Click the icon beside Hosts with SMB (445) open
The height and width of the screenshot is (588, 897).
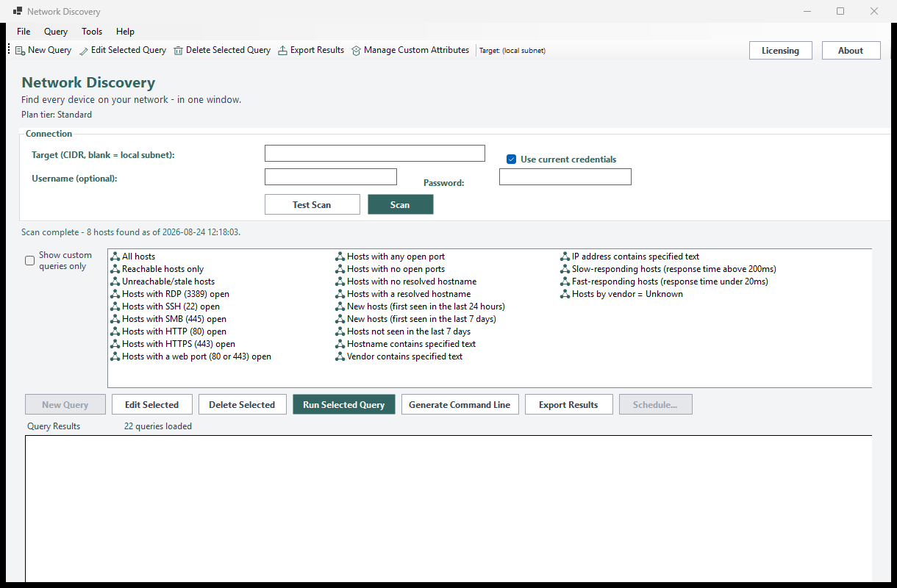coord(115,319)
